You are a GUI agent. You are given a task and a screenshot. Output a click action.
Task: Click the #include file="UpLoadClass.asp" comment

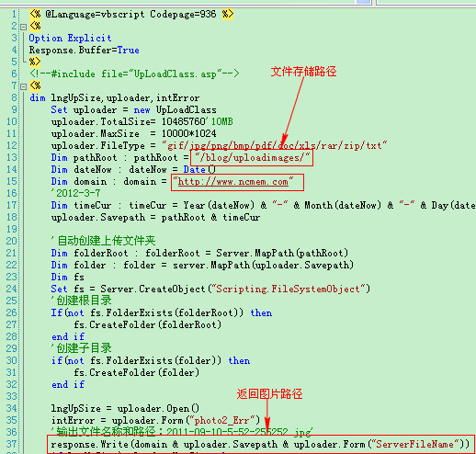[134, 74]
